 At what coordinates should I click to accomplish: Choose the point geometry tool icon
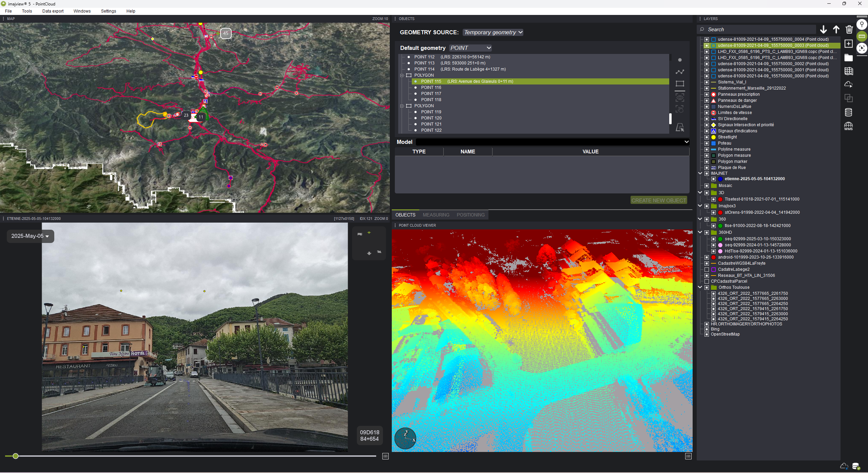tap(679, 60)
